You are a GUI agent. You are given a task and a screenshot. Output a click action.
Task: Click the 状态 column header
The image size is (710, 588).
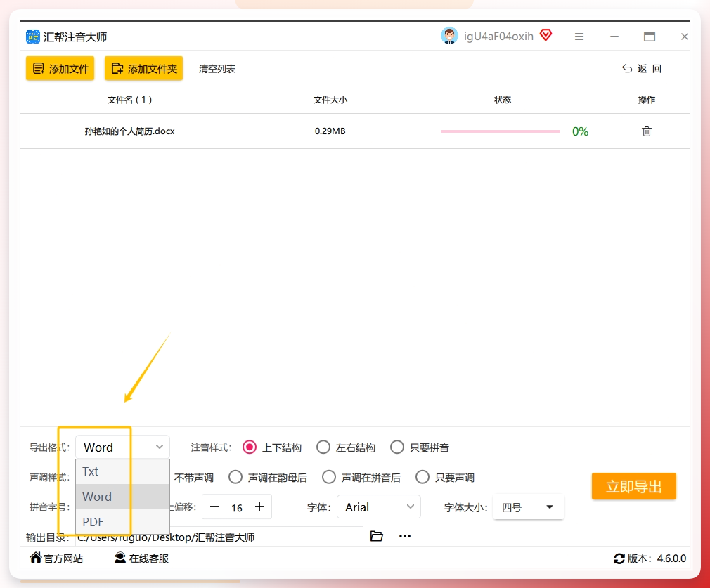pos(502,100)
